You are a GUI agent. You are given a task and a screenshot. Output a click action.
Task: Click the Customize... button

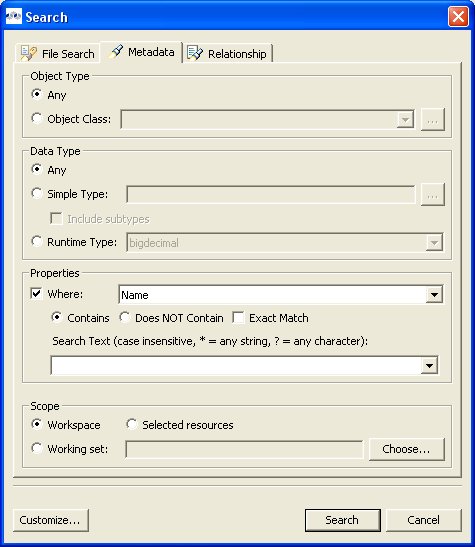pyautogui.click(x=51, y=520)
